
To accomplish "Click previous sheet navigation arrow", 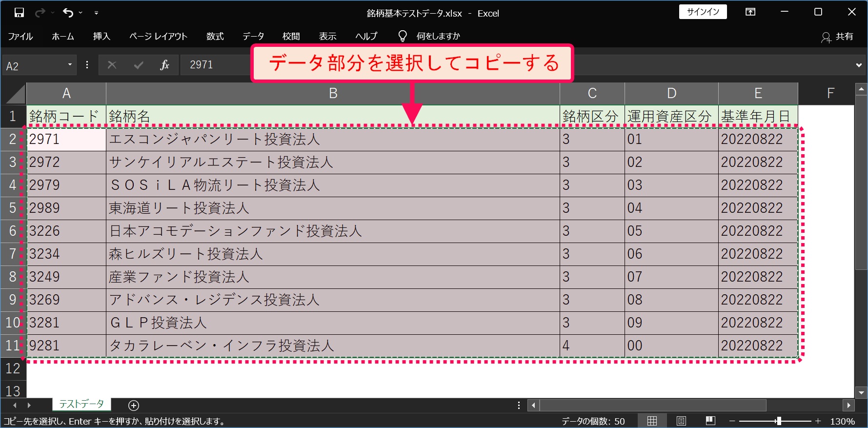I will pyautogui.click(x=15, y=405).
